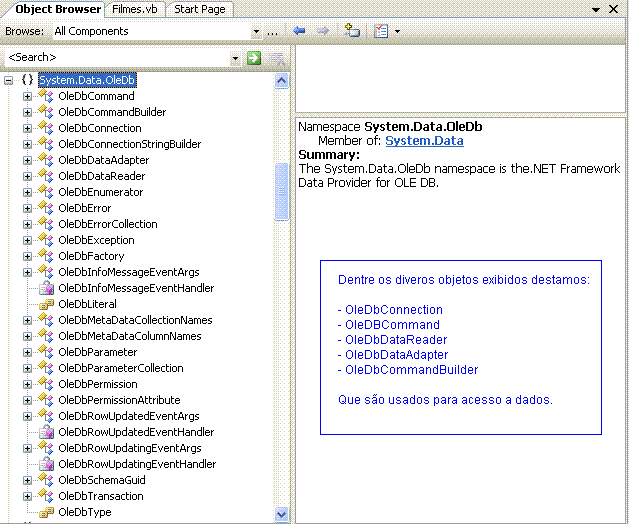The image size is (629, 524).
Task: Click the OleDbException class icon
Action: tap(46, 240)
